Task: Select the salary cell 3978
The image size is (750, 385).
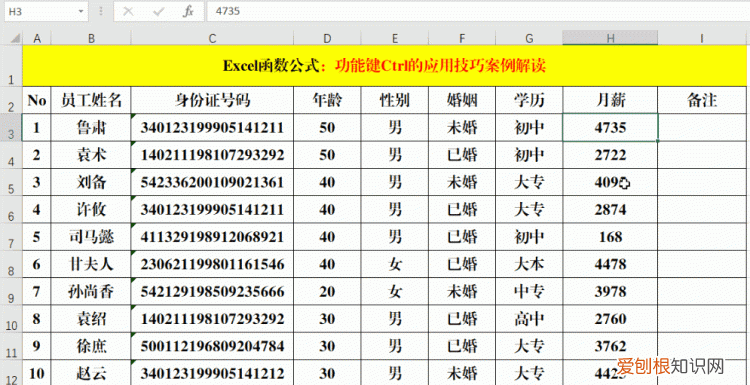Action: coord(610,291)
